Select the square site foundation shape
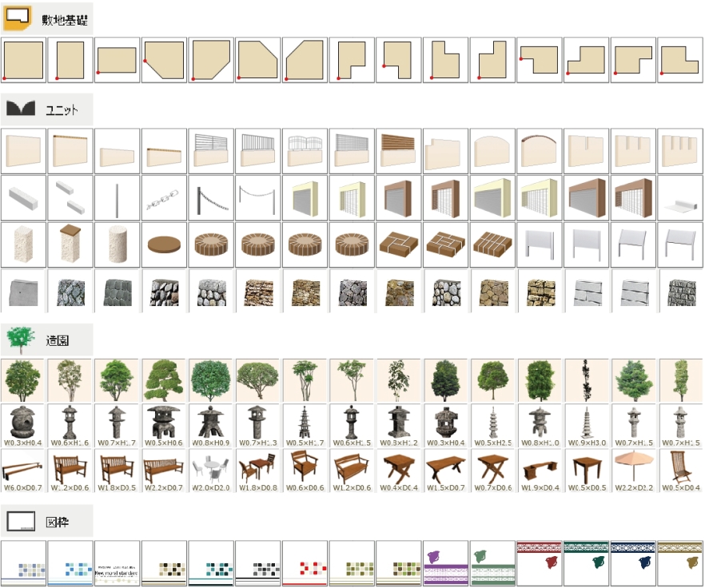This screenshot has width=705, height=588. [x=23, y=60]
